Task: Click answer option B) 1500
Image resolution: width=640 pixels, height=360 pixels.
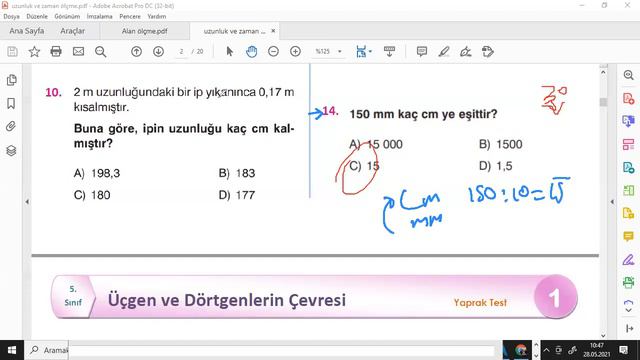Action: click(x=500, y=144)
